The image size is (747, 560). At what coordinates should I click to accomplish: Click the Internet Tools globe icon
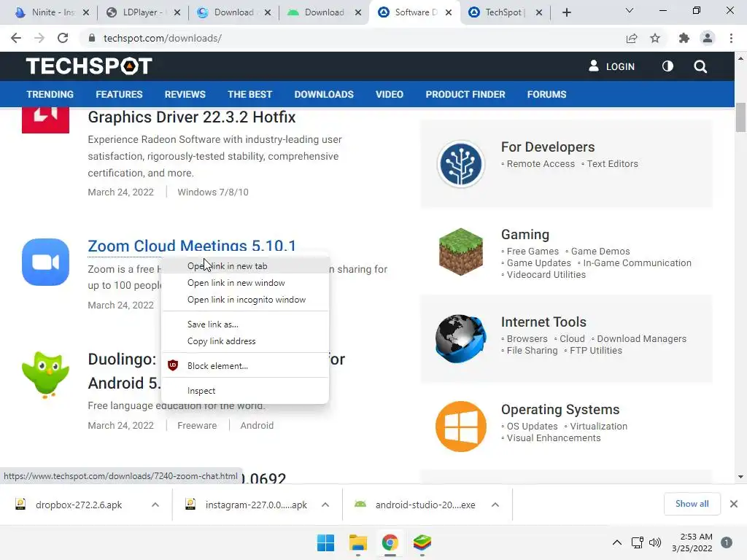tap(461, 338)
